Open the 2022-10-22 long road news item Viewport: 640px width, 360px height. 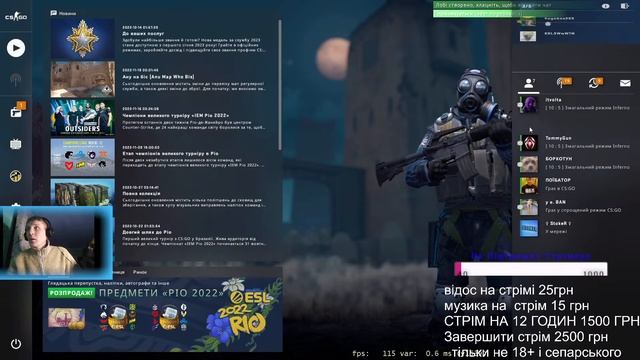[x=194, y=235]
